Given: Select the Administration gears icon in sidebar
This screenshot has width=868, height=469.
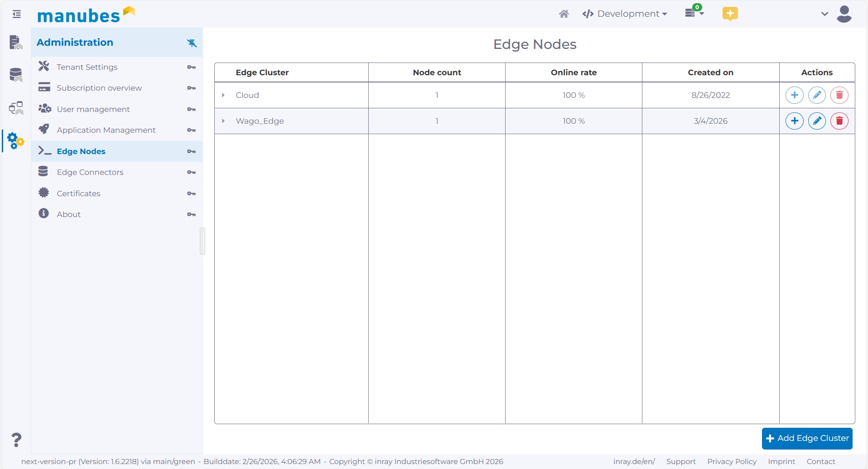Looking at the screenshot, I should (x=14, y=141).
